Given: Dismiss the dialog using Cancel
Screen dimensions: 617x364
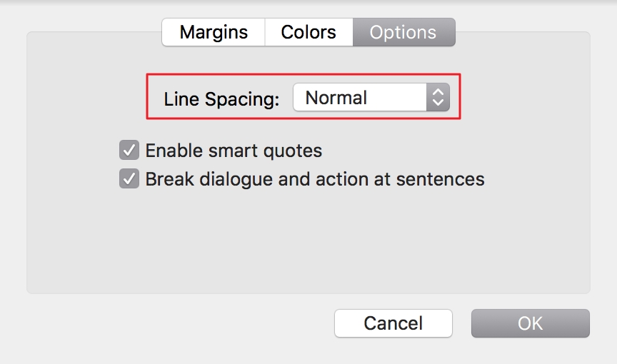Looking at the screenshot, I should pyautogui.click(x=393, y=323).
